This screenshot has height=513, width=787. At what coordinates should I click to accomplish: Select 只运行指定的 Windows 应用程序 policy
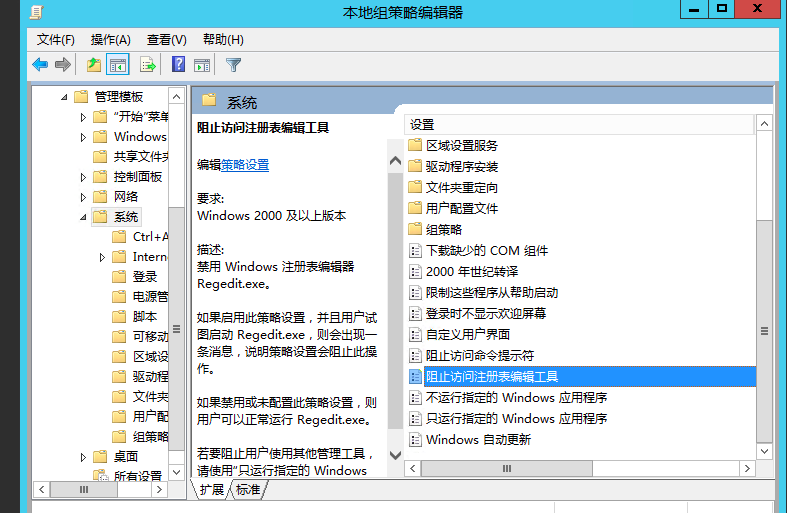pos(516,419)
